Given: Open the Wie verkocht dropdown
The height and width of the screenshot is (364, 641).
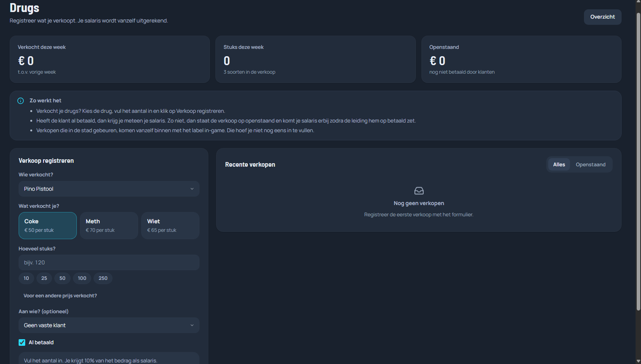Looking at the screenshot, I should tap(109, 189).
